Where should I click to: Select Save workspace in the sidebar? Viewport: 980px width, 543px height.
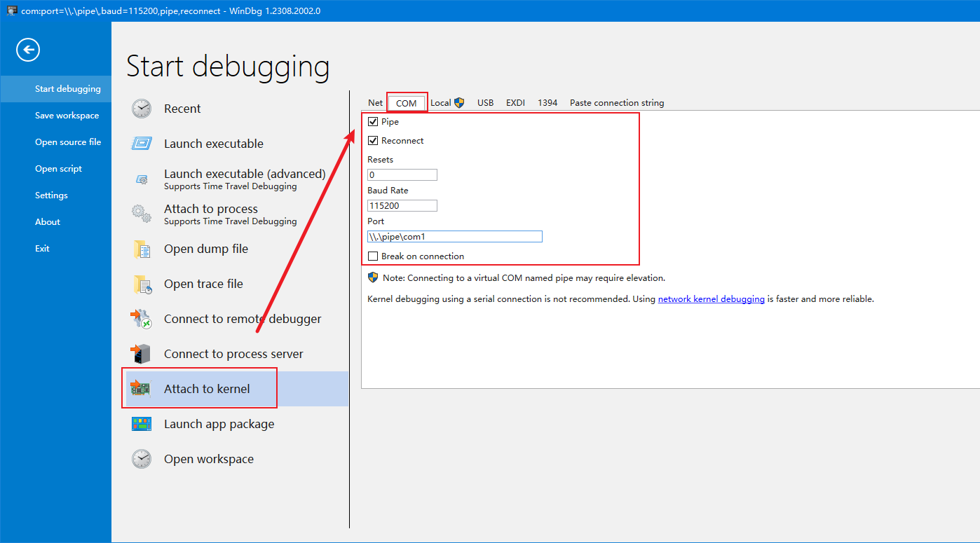point(67,116)
